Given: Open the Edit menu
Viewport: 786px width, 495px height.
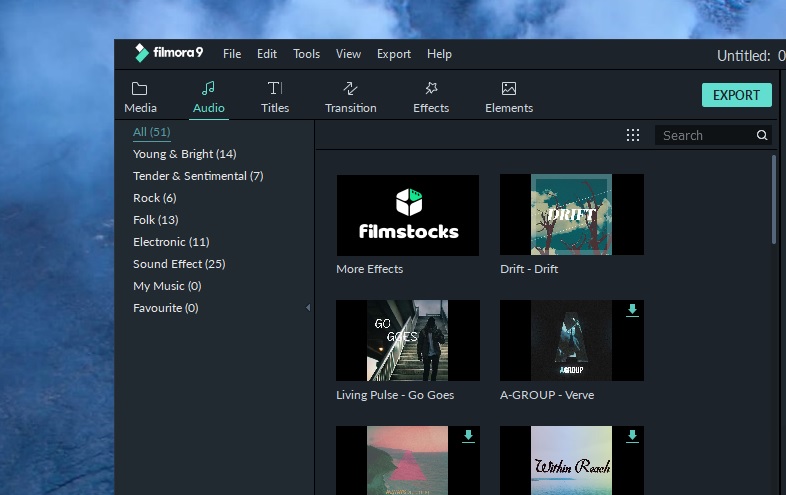Looking at the screenshot, I should pyautogui.click(x=267, y=54).
